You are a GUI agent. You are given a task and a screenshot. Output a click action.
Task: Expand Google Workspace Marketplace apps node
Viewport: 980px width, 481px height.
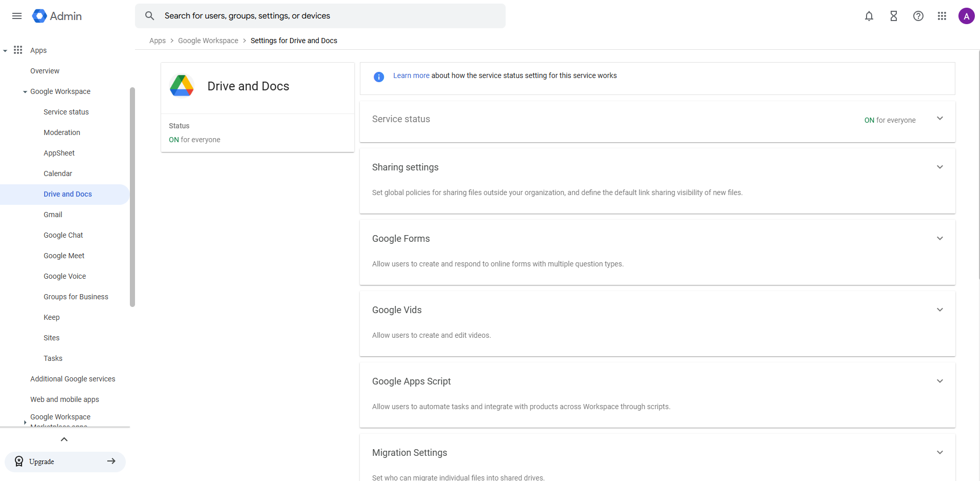(x=25, y=422)
